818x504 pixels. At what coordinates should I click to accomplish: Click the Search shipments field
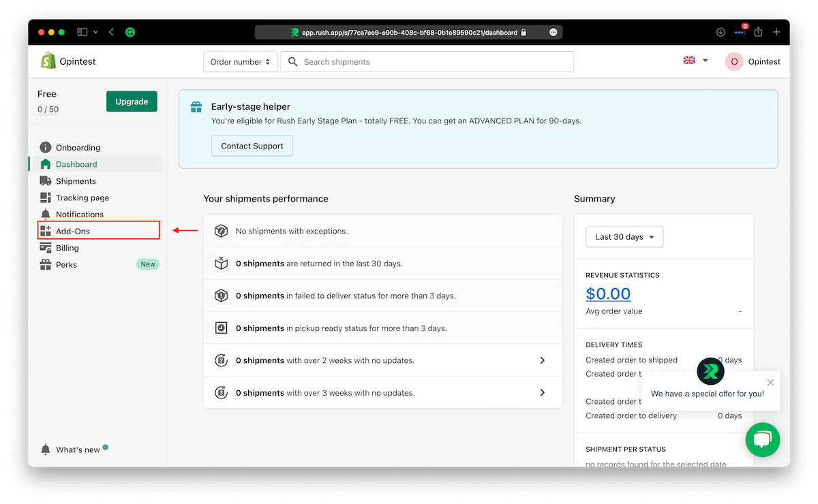(427, 61)
